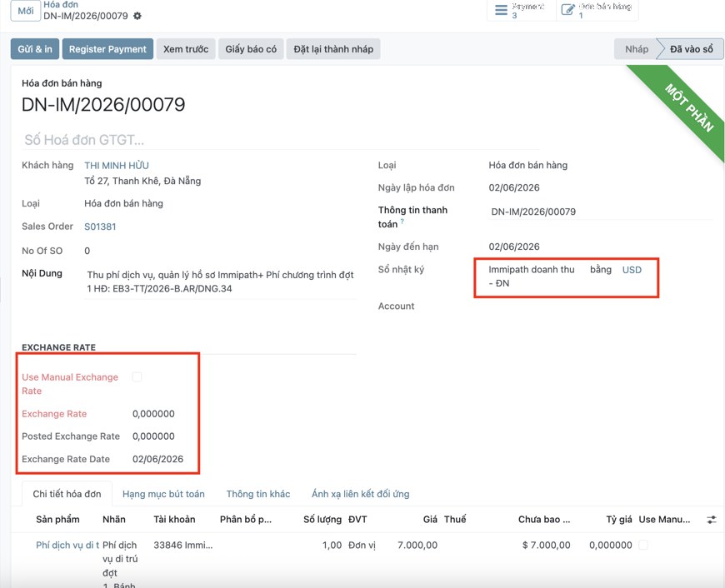Click the Gửi & in button
Screen dimensions: 725x588
[x=35, y=49]
